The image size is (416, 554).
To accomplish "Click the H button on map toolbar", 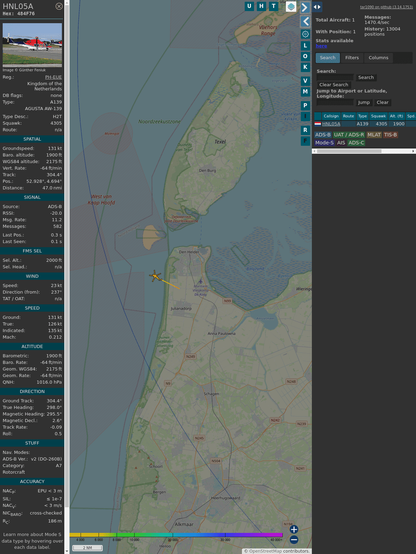I will pyautogui.click(x=261, y=6).
